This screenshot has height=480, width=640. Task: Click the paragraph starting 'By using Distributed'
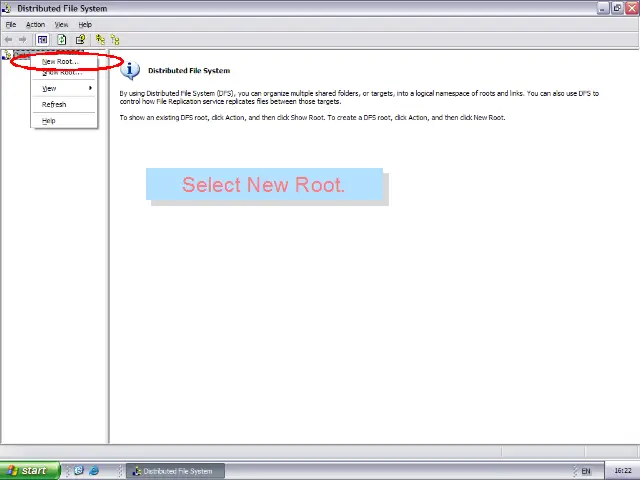point(359,98)
